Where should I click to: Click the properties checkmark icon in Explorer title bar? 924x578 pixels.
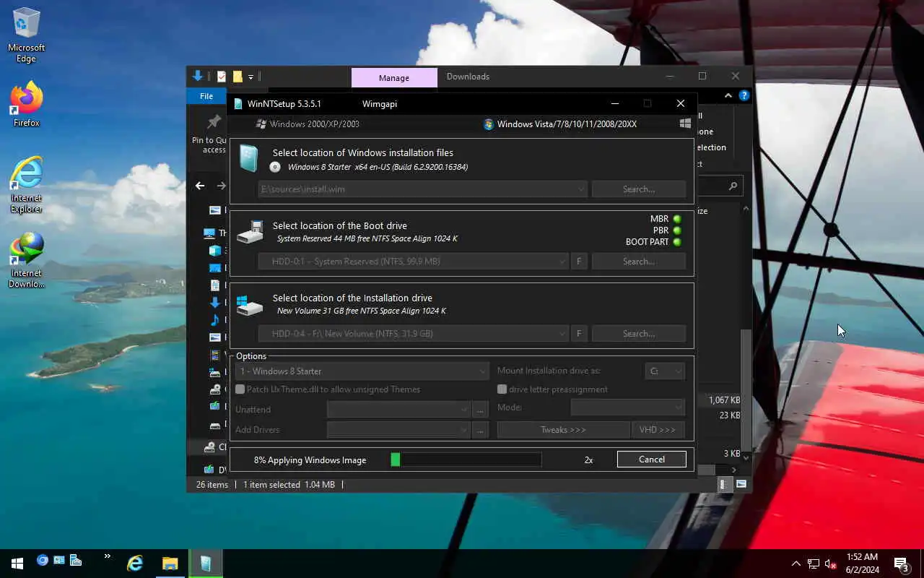[x=222, y=77]
